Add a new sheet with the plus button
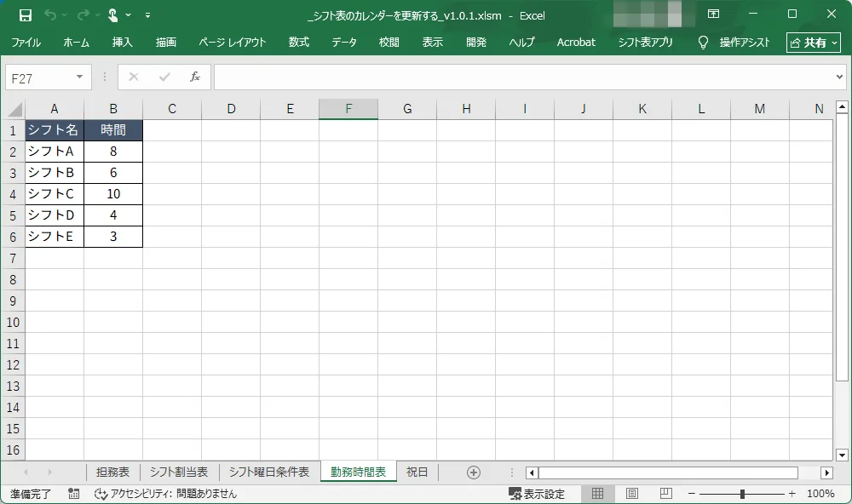The width and height of the screenshot is (852, 504). tap(474, 471)
